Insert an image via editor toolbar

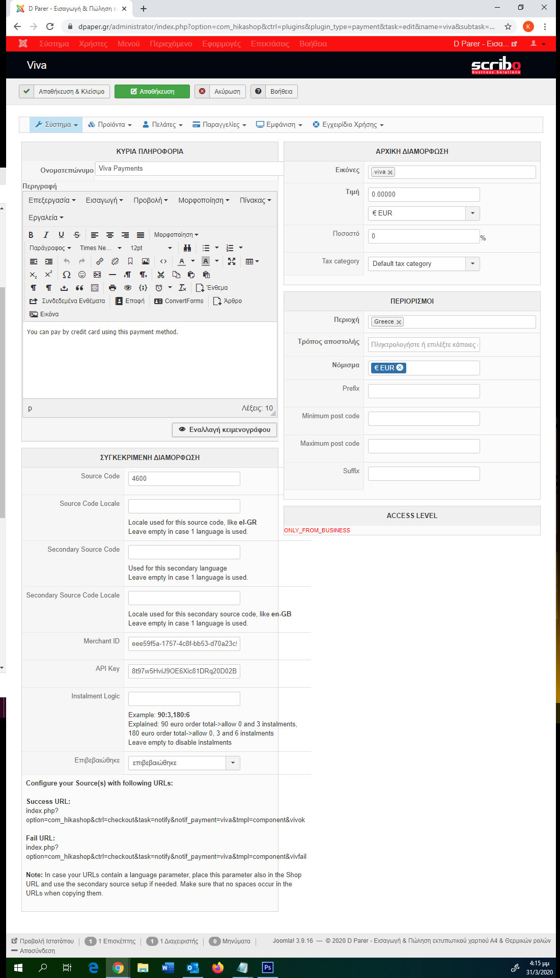click(x=146, y=261)
